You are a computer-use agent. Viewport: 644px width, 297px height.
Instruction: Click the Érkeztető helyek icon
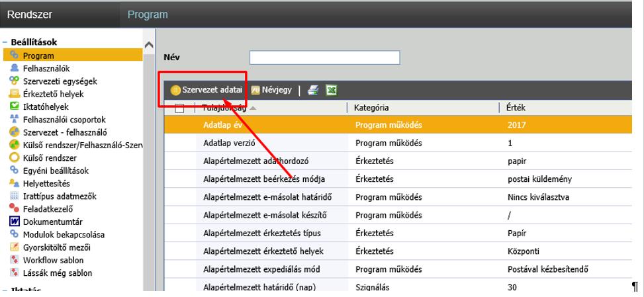click(x=15, y=93)
